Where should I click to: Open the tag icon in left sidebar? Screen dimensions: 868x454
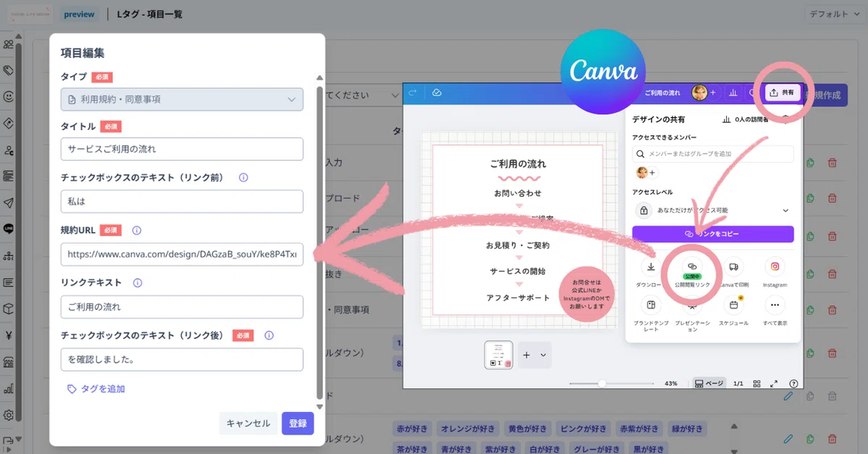click(9, 71)
